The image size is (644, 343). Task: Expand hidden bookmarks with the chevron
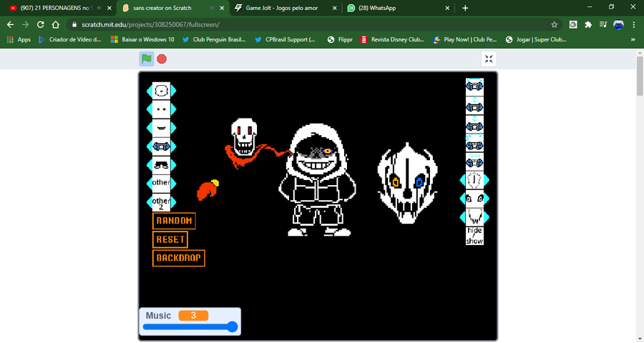tap(633, 39)
